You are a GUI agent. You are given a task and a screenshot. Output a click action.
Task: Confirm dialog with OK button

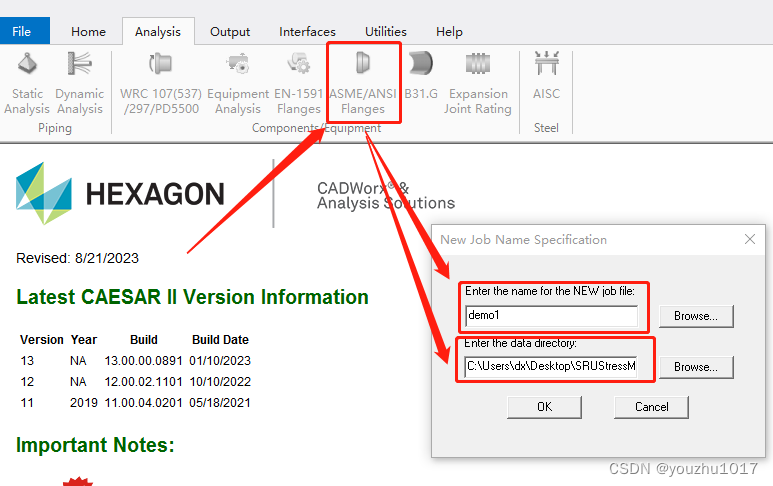pos(544,407)
